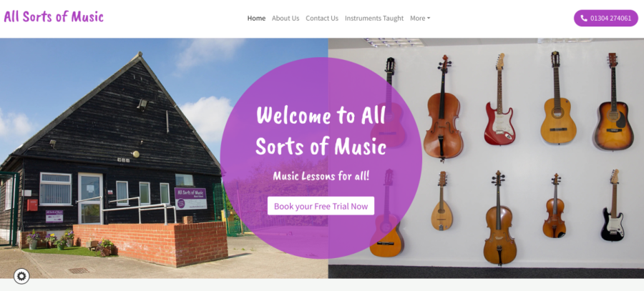Click Book your Free Trial Now

coord(321,206)
